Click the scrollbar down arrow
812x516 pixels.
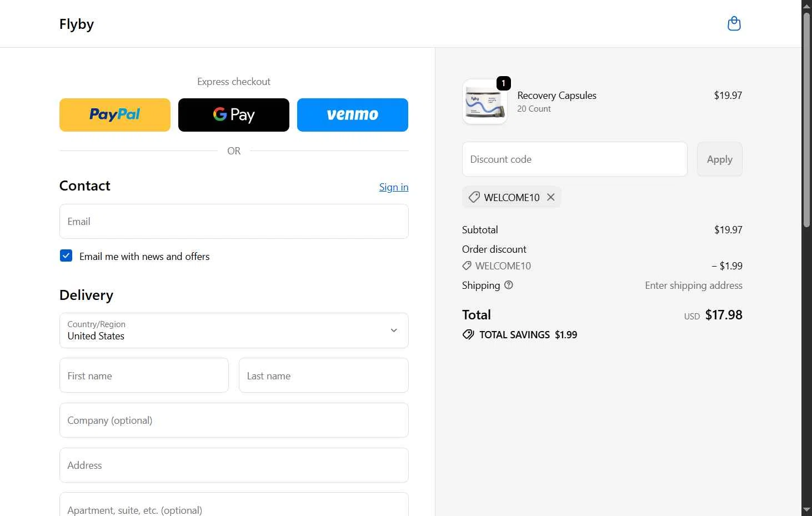[x=806, y=510]
